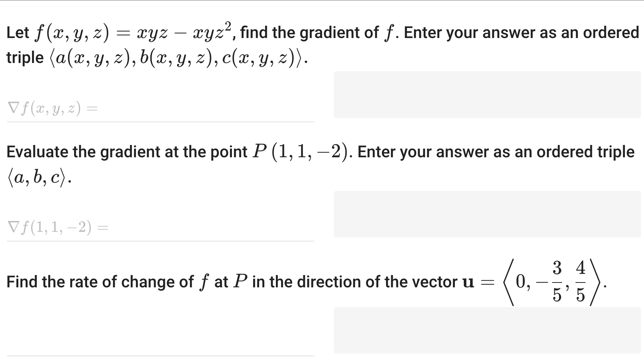This screenshot has width=644, height=363.
Task: Click the underline below the second answer blank
Action: [x=160, y=241]
